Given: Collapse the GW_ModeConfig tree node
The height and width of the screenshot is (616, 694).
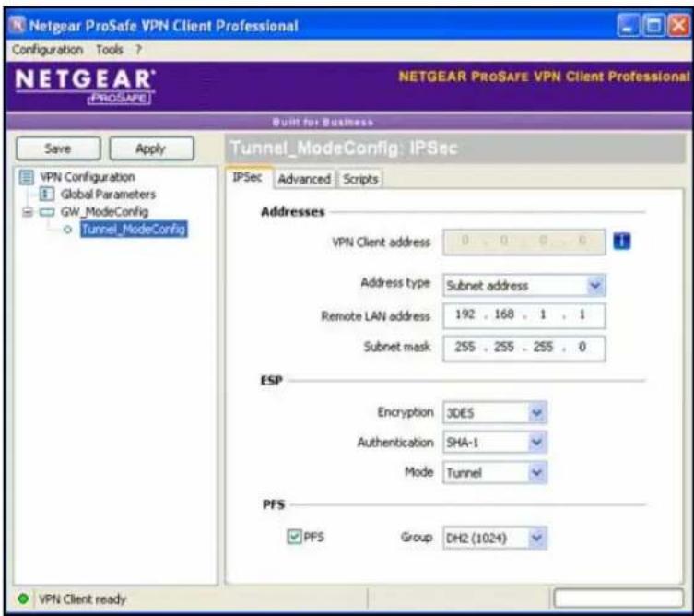Looking at the screenshot, I should pos(28,212).
